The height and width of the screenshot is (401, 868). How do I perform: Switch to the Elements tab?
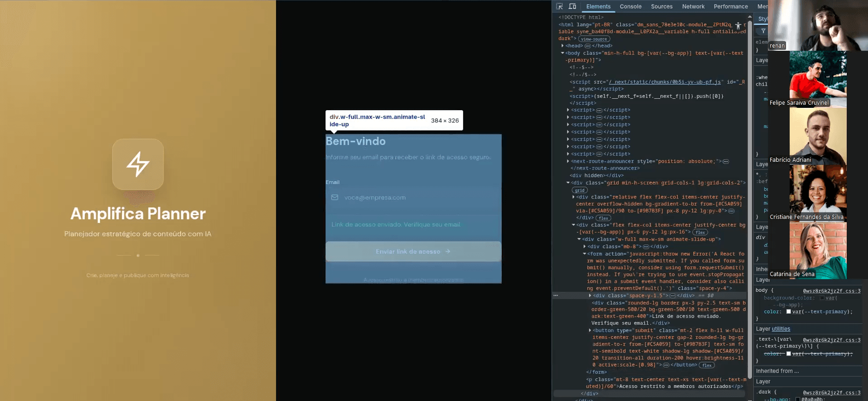tap(598, 6)
